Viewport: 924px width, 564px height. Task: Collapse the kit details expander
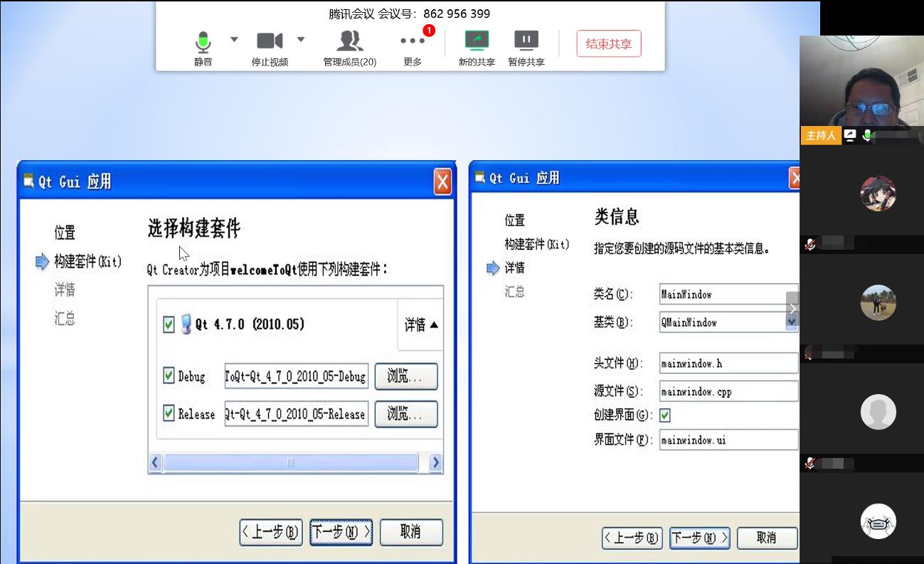tap(421, 325)
